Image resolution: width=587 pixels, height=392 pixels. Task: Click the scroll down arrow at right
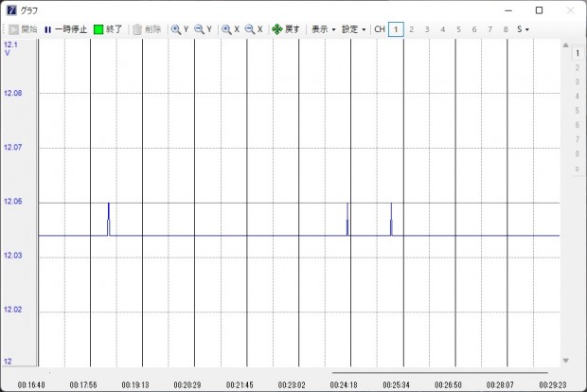pyautogui.click(x=567, y=360)
